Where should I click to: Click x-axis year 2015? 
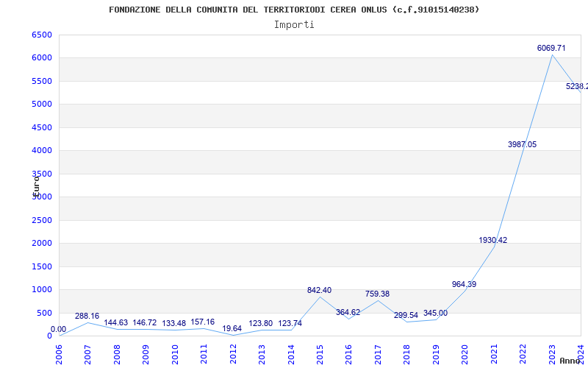(320, 355)
